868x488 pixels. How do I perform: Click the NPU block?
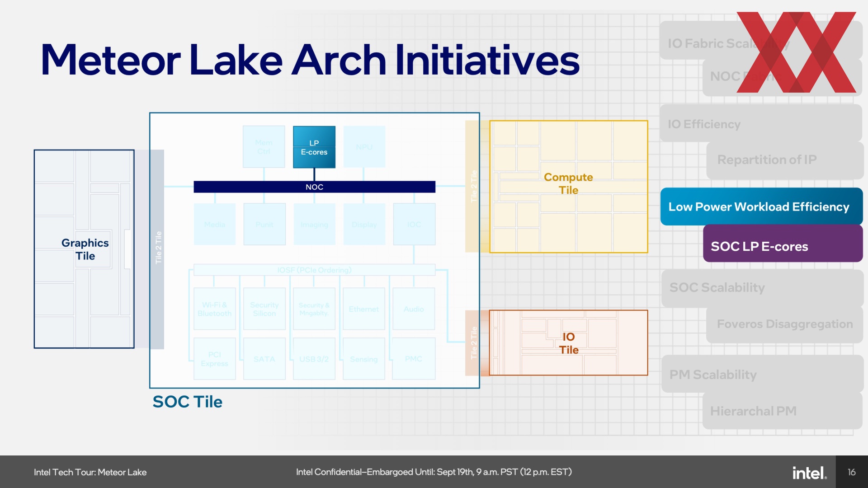364,147
